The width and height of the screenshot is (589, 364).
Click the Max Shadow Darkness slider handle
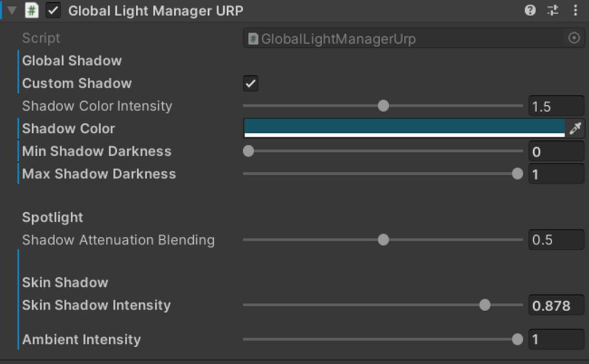(517, 174)
